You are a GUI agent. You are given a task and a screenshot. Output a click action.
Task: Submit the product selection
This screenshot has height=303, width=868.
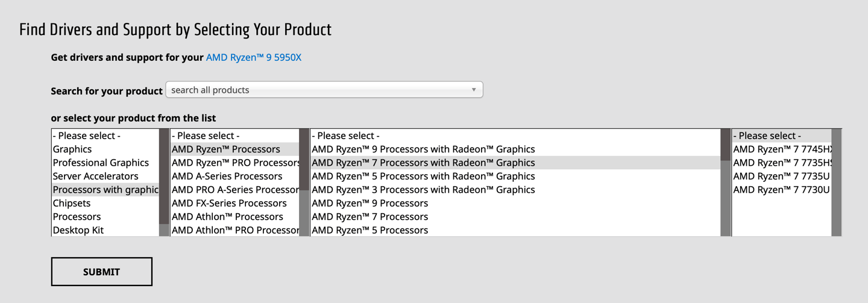pyautogui.click(x=101, y=272)
